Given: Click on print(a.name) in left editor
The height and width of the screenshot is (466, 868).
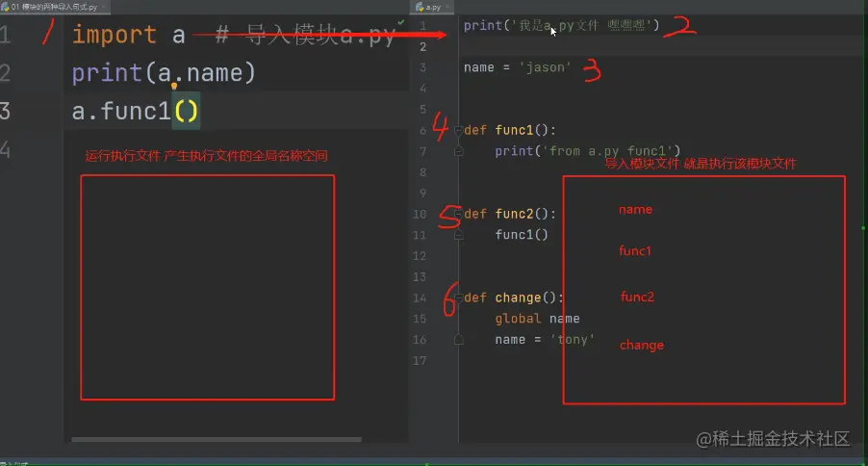Looking at the screenshot, I should pyautogui.click(x=164, y=72).
